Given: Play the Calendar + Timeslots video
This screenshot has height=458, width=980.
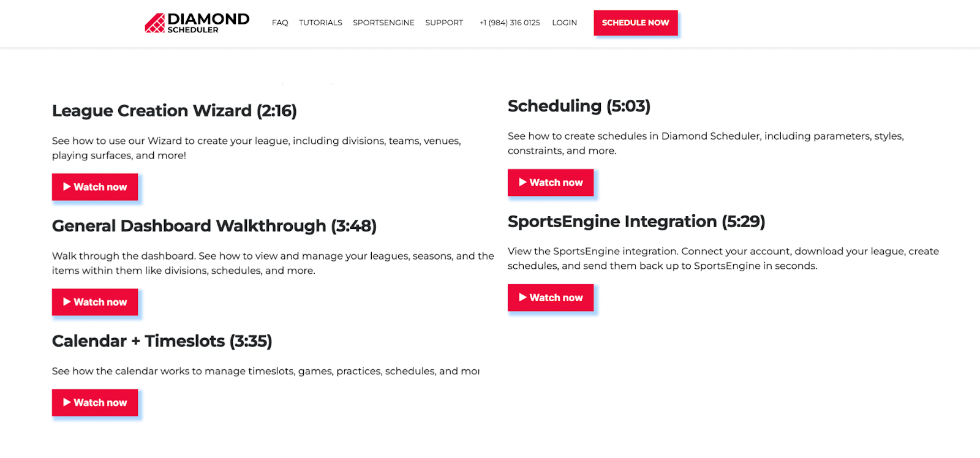Looking at the screenshot, I should pos(95,402).
